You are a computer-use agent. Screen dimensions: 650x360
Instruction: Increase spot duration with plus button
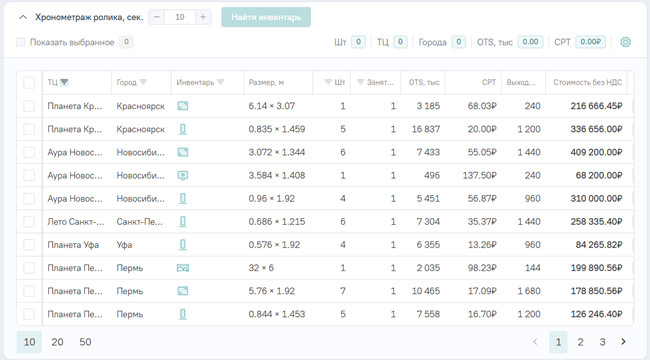coord(203,17)
